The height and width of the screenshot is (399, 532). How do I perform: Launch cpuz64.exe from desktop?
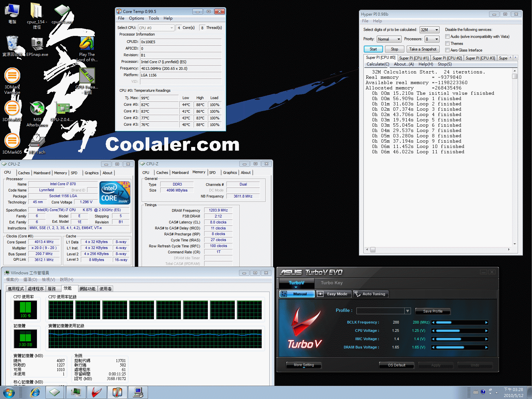(62, 14)
